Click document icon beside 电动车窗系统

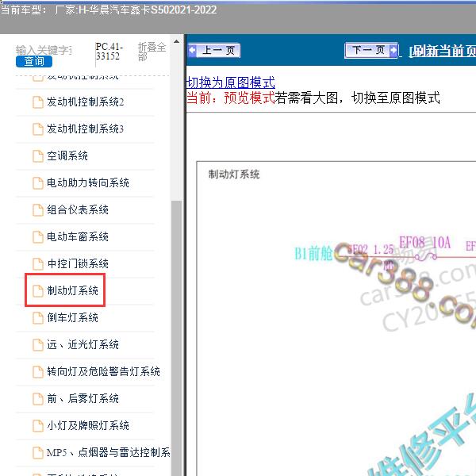[38, 236]
